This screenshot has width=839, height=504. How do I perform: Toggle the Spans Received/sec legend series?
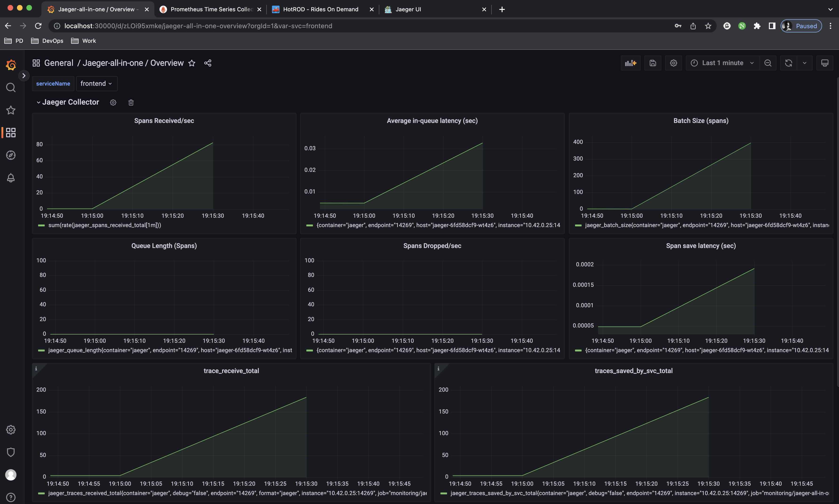tap(104, 225)
